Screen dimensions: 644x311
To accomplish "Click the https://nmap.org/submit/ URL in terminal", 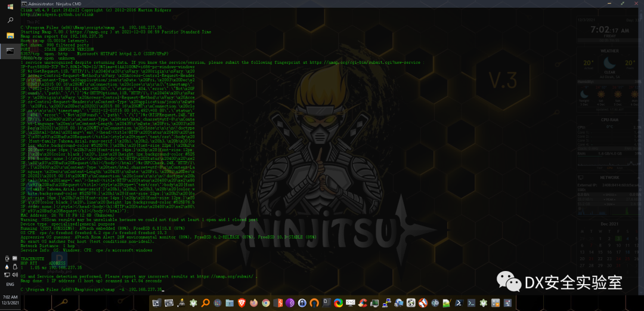I will [226, 277].
